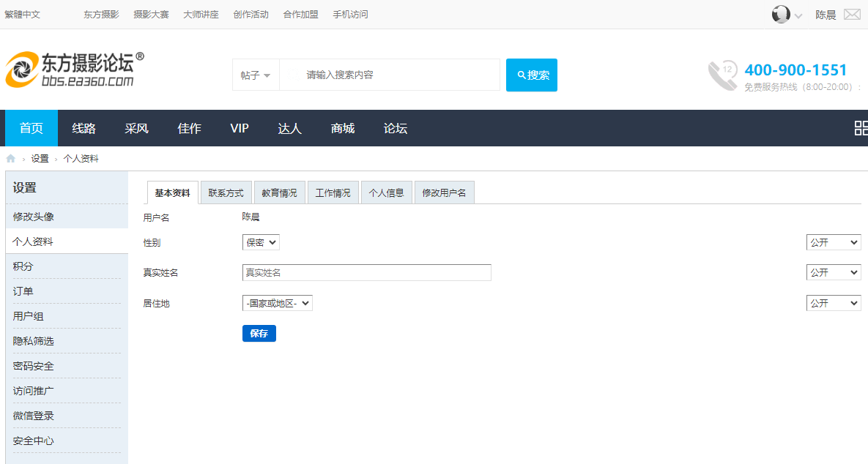Click the phone hotline icon
This screenshot has width=868, height=464.
coord(722,75)
